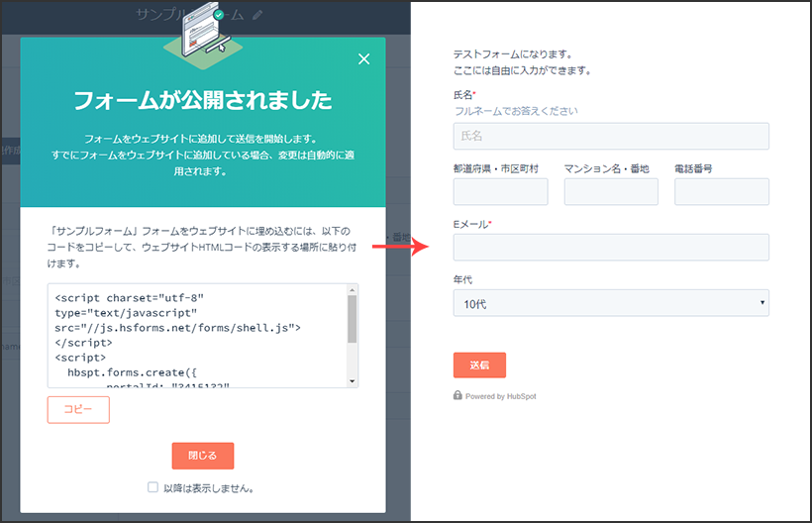Click the Powered by HubSpot link

[501, 396]
